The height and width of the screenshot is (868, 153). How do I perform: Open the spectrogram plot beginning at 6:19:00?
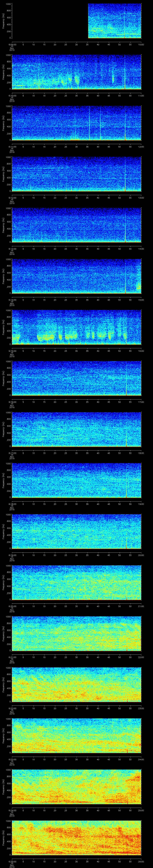pyautogui.click(x=77, y=531)
